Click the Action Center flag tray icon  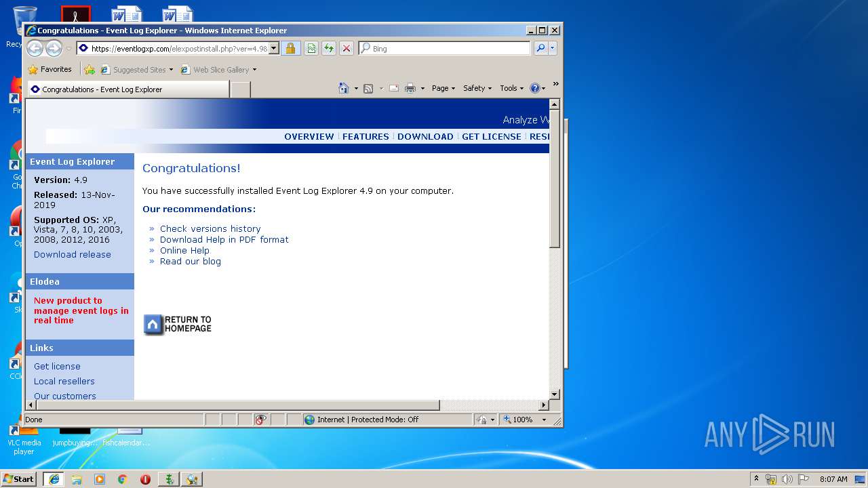tap(804, 479)
